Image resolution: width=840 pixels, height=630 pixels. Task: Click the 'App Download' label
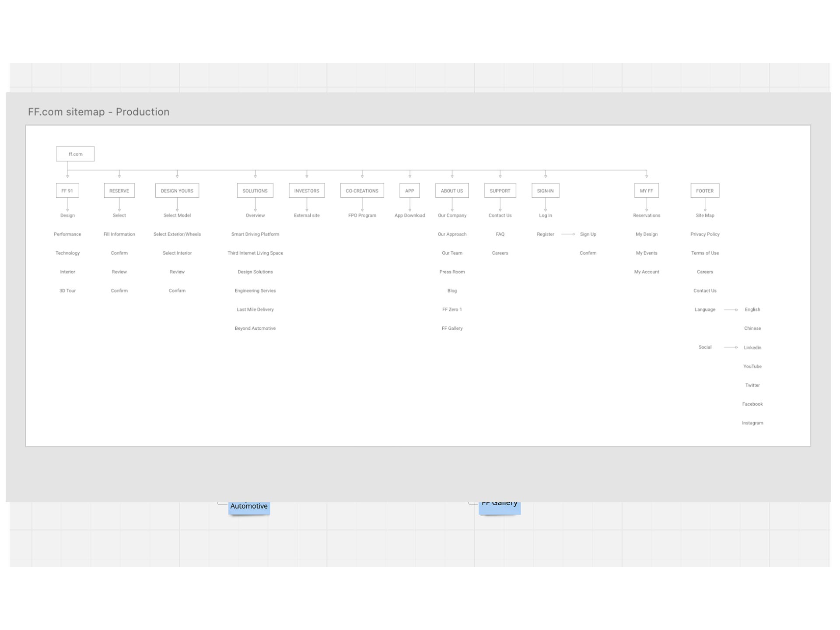pos(409,215)
